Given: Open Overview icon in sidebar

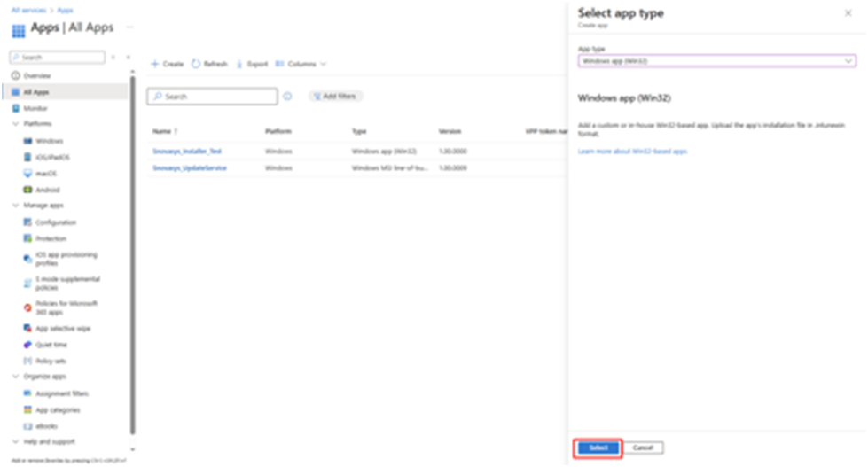Looking at the screenshot, I should 15,76.
